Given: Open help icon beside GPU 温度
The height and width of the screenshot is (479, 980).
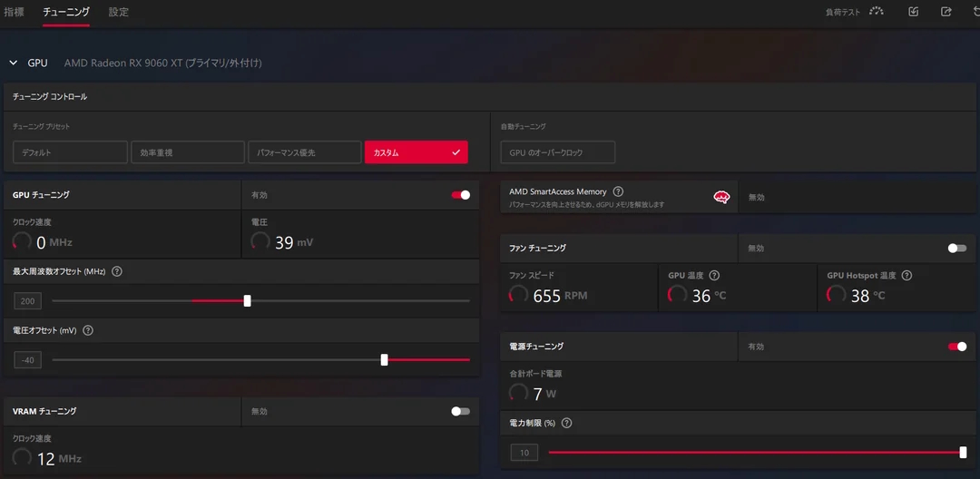Looking at the screenshot, I should click(x=714, y=276).
